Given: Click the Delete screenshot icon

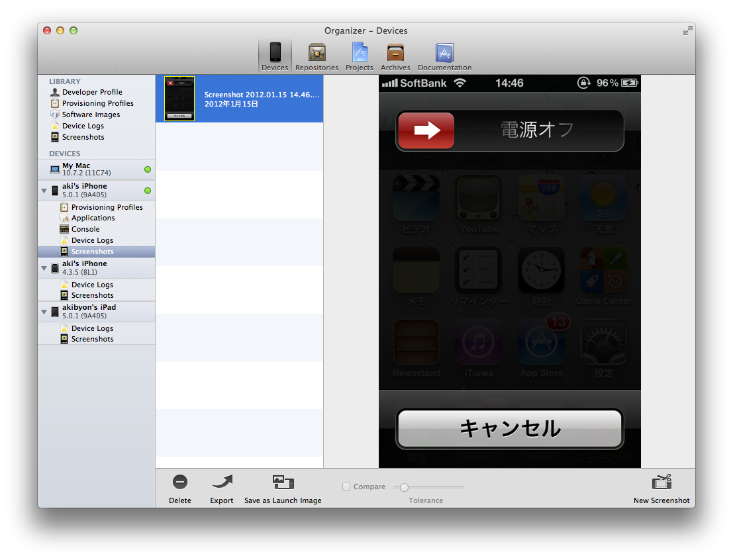Looking at the screenshot, I should tap(180, 482).
